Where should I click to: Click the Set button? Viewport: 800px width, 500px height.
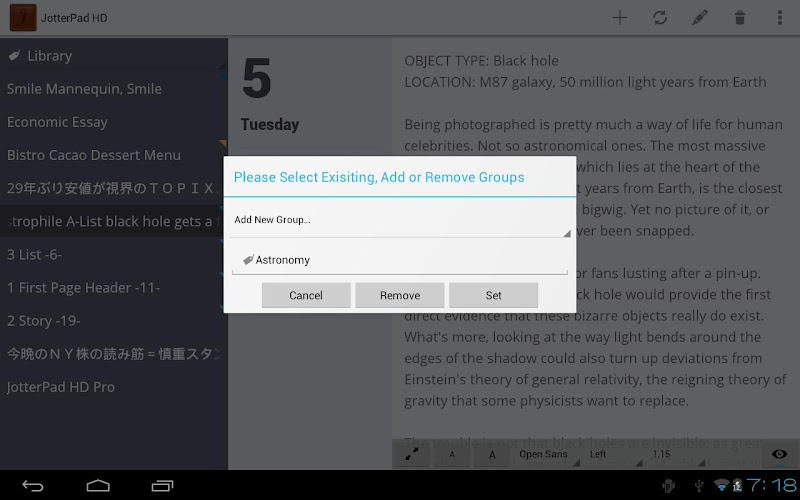(493, 295)
